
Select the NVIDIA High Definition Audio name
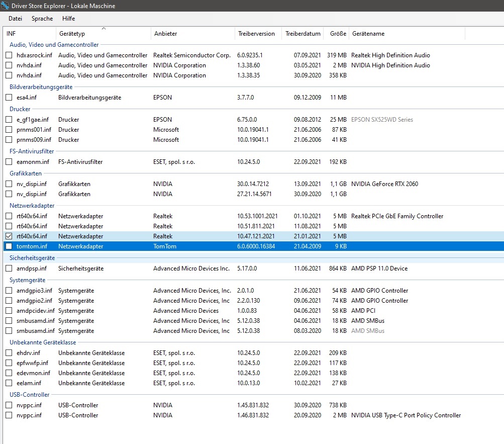(x=390, y=65)
